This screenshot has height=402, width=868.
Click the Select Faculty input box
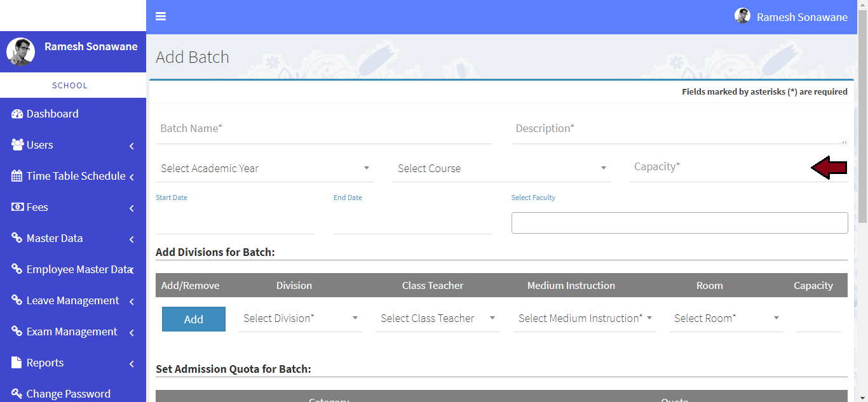679,223
